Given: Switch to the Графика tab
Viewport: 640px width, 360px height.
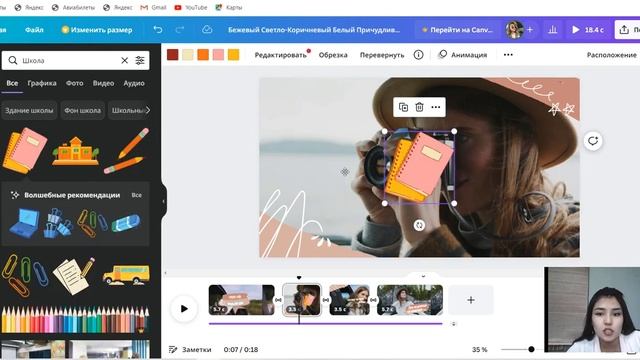Looking at the screenshot, I should click(42, 83).
